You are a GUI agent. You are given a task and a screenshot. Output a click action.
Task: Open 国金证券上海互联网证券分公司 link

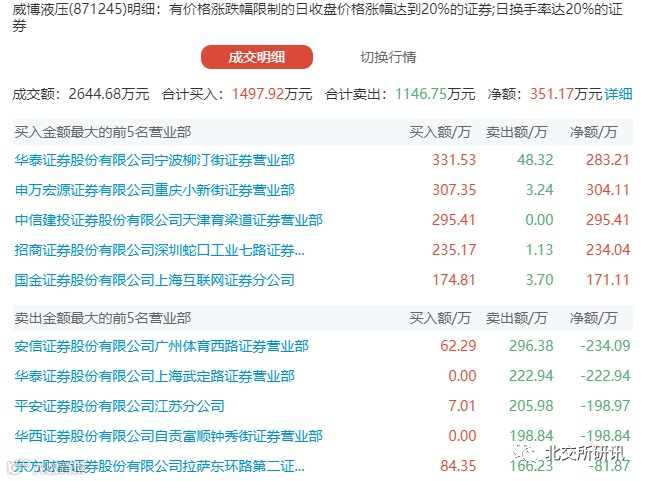coord(155,280)
